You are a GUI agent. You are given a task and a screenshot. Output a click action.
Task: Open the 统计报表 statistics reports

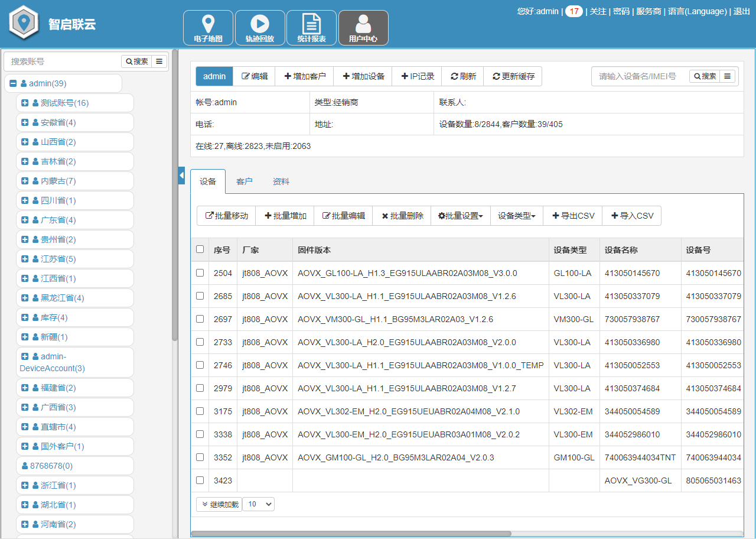coord(311,27)
